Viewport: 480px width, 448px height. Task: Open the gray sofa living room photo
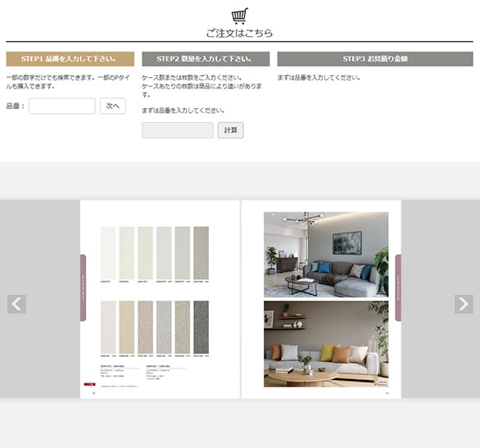click(x=326, y=254)
